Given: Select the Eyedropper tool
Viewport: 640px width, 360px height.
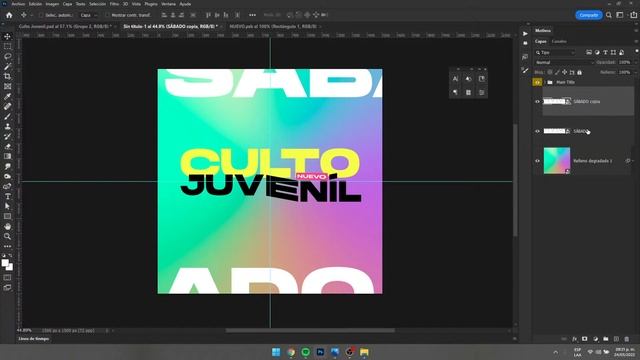Looking at the screenshot, I should pos(7,96).
